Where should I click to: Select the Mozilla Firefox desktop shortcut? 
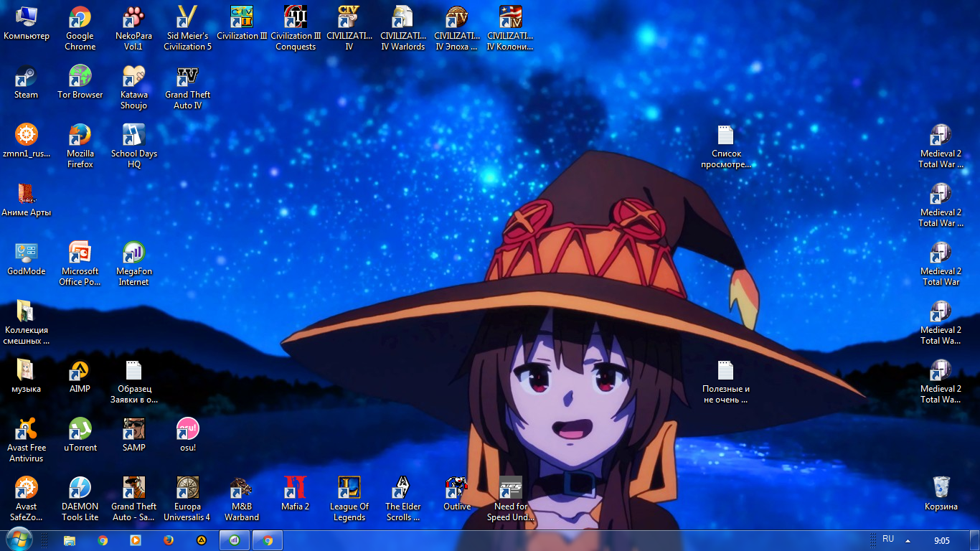pos(80,146)
